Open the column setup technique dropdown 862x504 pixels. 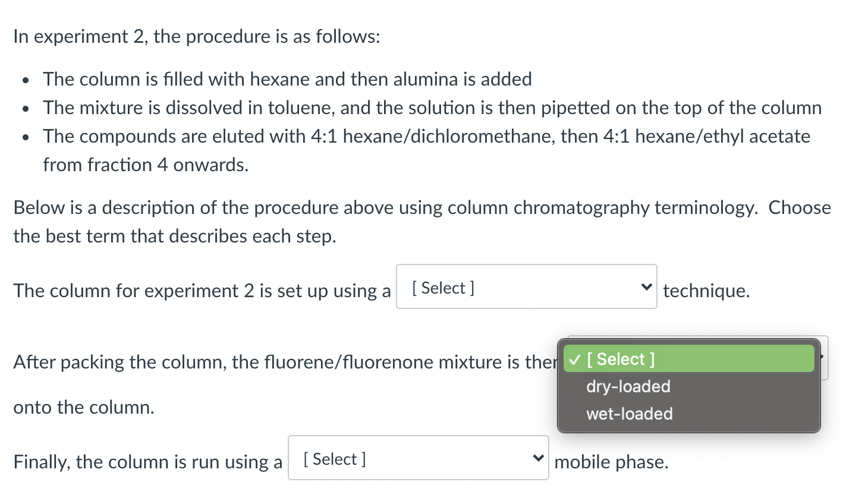526,286
